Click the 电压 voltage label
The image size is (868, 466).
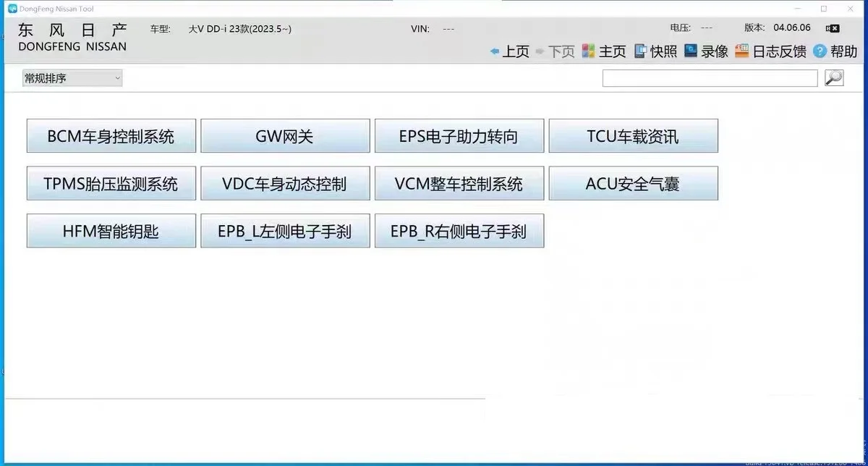(681, 27)
